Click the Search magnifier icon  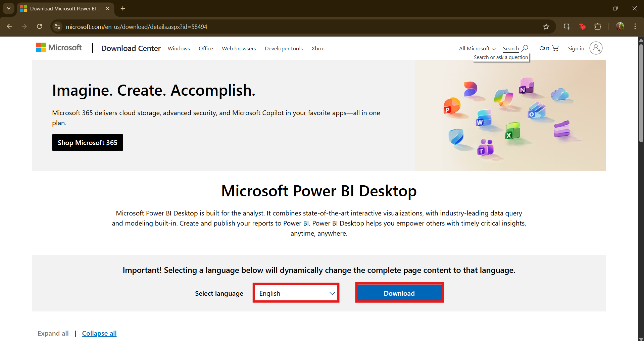pyautogui.click(x=525, y=48)
